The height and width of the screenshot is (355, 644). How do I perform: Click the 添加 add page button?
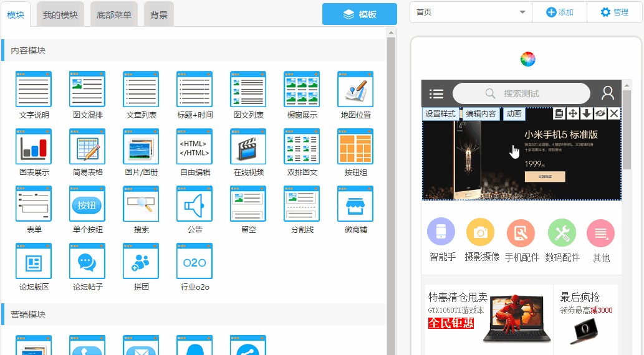point(559,12)
